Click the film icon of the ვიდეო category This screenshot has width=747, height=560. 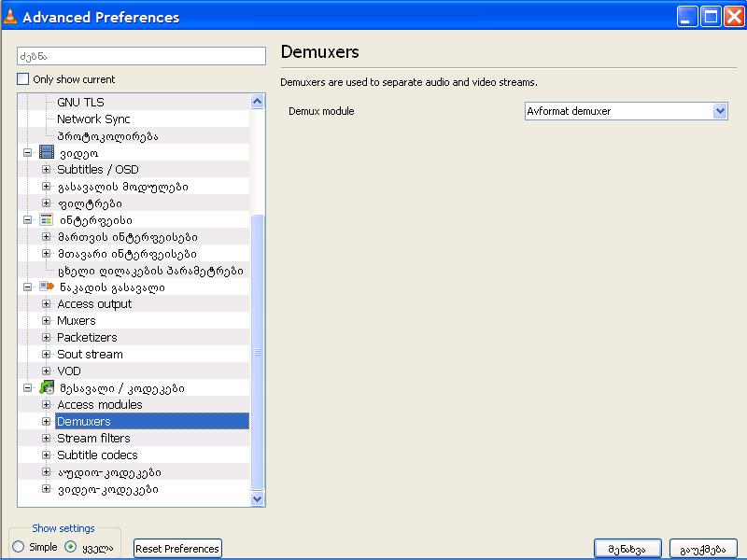[47, 152]
